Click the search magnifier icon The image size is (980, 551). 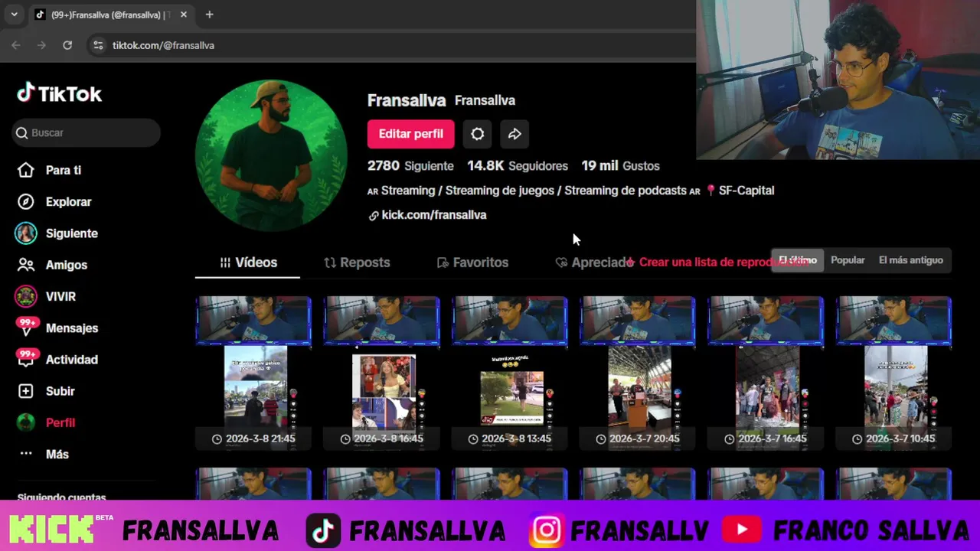[x=22, y=133]
